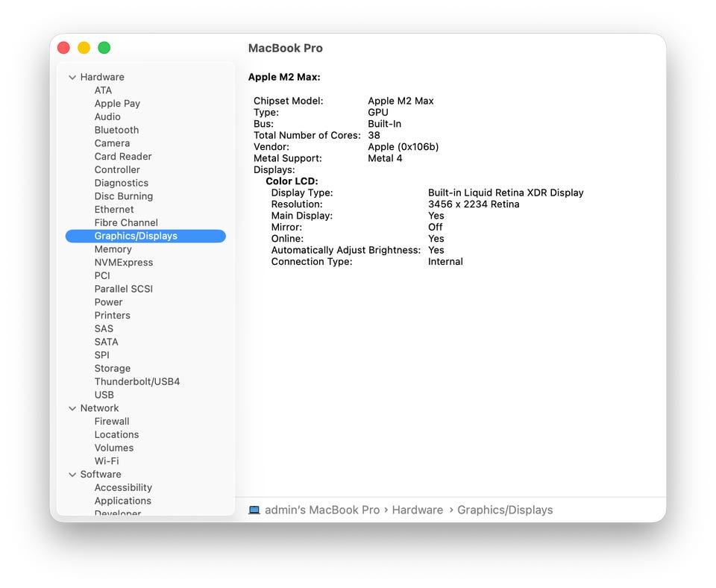Select Camera in the sidebar
Screen dimensions: 716x588
[112, 143]
